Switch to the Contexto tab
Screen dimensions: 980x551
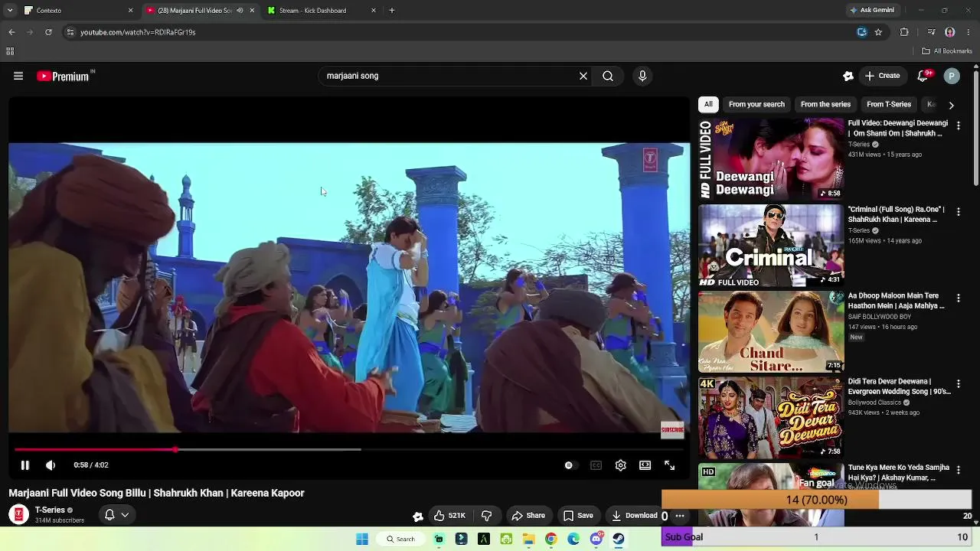click(78, 11)
